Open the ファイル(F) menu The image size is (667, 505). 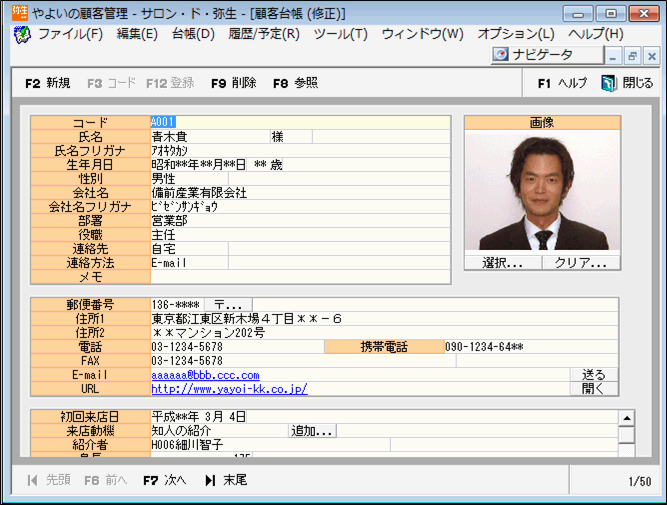click(70, 34)
